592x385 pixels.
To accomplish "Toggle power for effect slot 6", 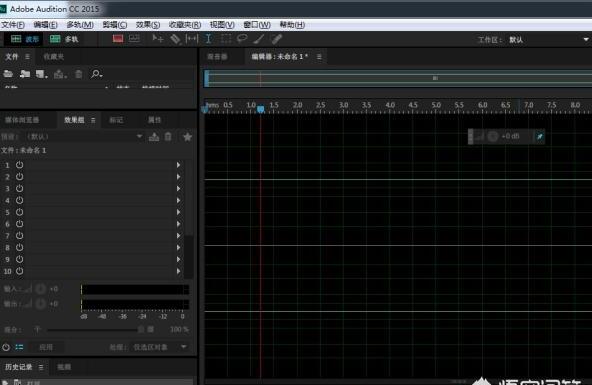I will (x=20, y=224).
